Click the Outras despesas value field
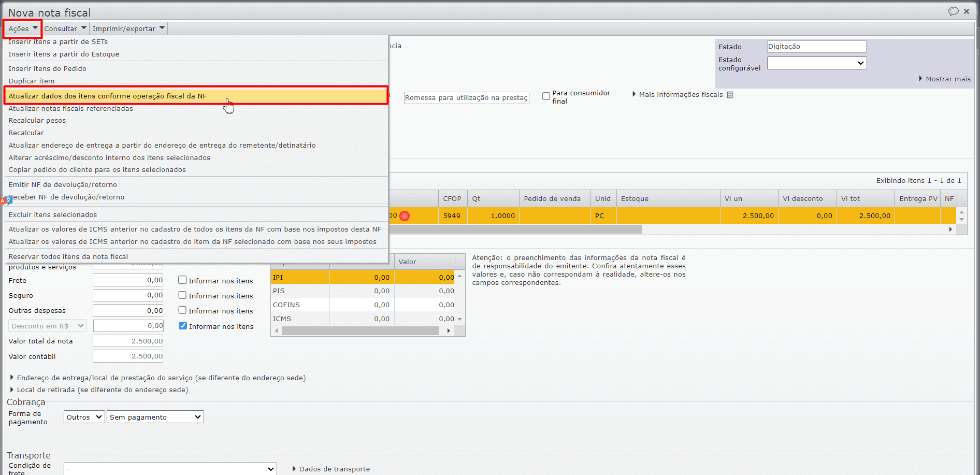The height and width of the screenshot is (475, 980). [x=128, y=310]
